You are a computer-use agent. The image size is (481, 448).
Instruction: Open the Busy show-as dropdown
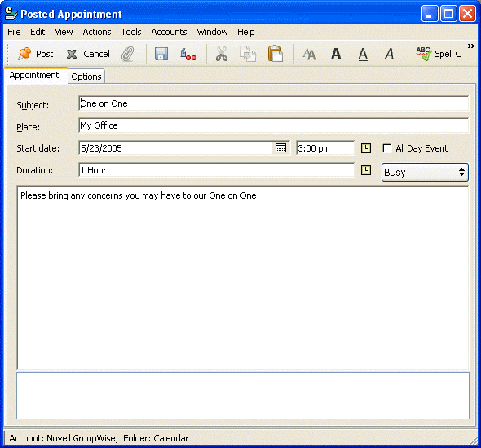[x=425, y=172]
